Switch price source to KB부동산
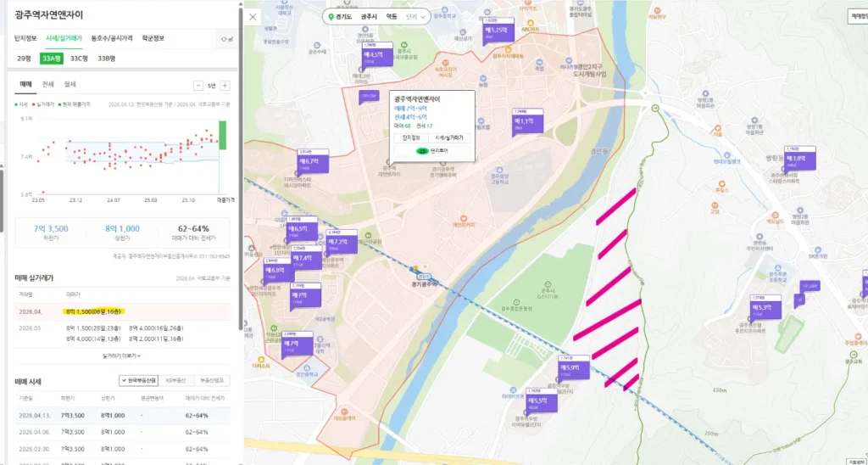Viewport: 868px width, 465px height. pos(176,381)
